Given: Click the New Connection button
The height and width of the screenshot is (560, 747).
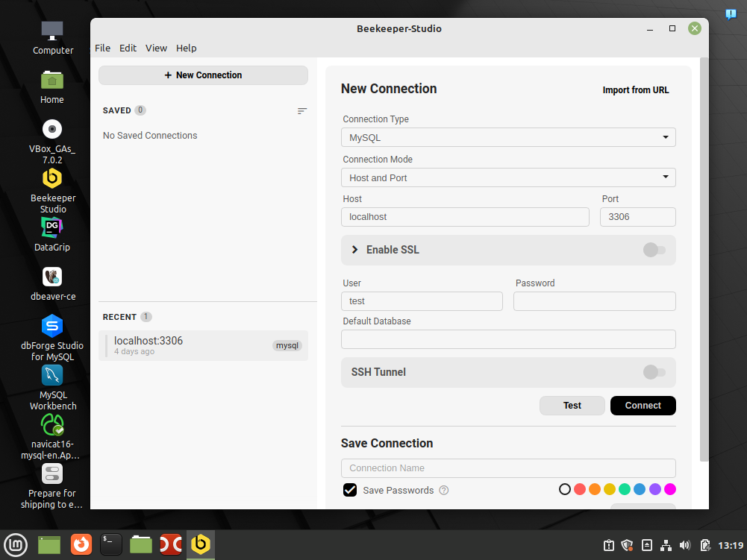Looking at the screenshot, I should click(203, 75).
